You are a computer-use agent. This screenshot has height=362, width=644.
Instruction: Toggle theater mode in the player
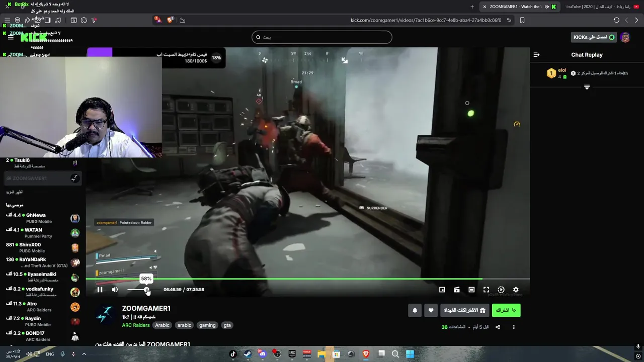pyautogui.click(x=471, y=290)
